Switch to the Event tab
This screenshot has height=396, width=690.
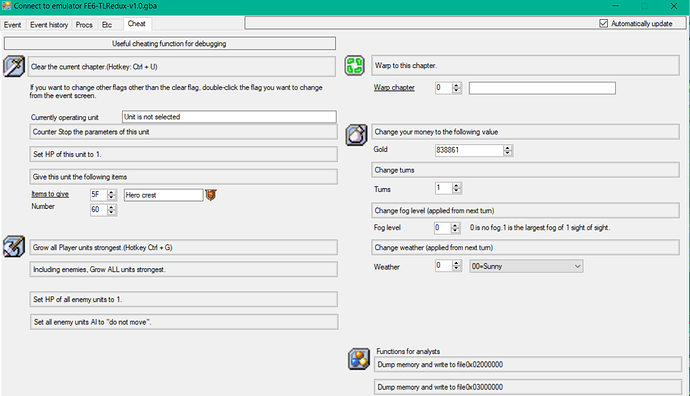(x=13, y=25)
